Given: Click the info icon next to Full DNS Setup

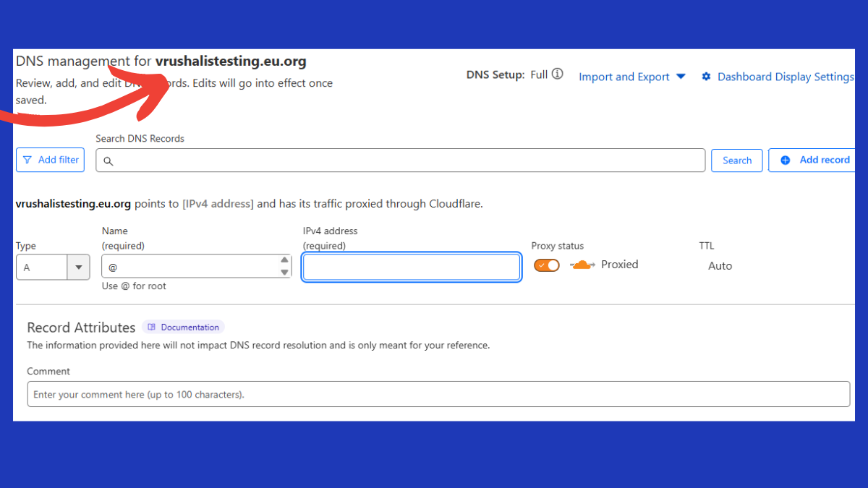Looking at the screenshot, I should pyautogui.click(x=558, y=74).
